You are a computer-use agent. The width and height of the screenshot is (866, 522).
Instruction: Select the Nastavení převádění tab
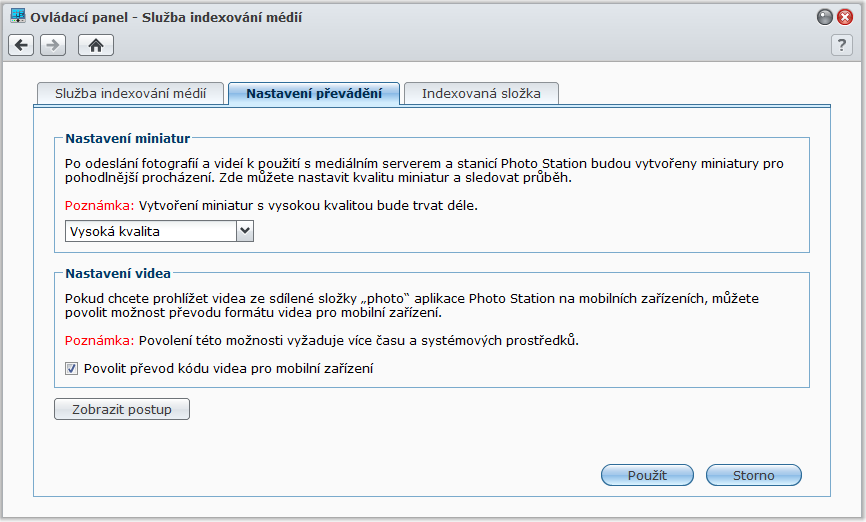point(314,93)
